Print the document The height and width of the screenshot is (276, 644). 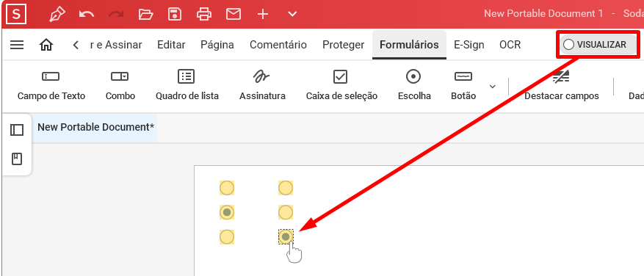[204, 15]
